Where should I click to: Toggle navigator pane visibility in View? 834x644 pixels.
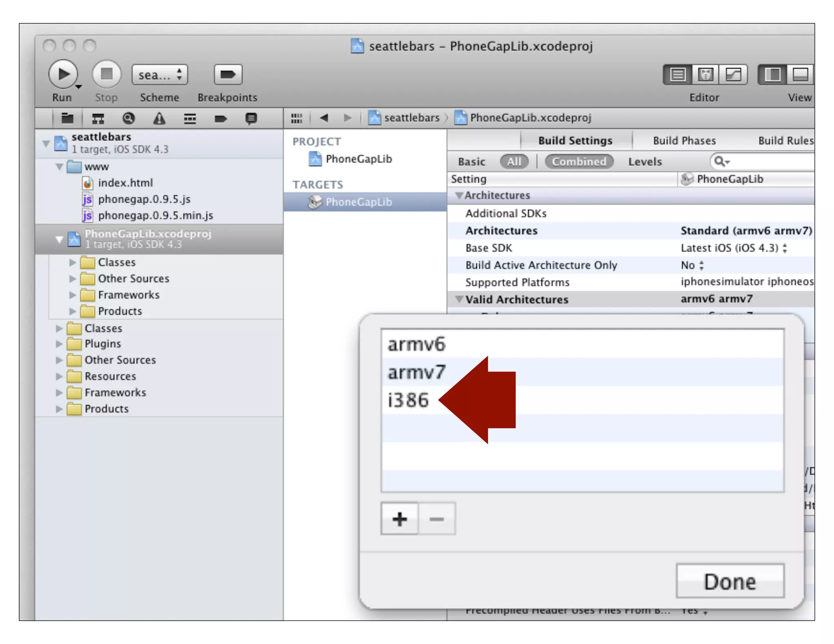[x=772, y=75]
